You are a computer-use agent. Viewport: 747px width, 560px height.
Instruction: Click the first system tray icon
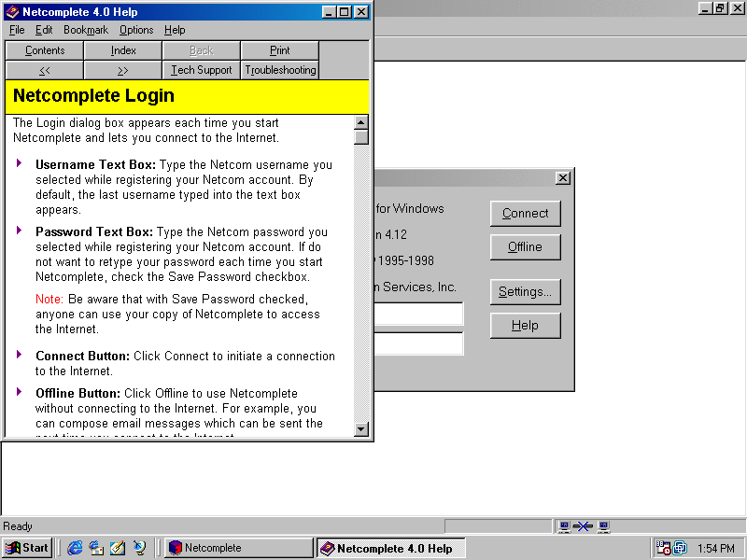pyautogui.click(x=663, y=548)
